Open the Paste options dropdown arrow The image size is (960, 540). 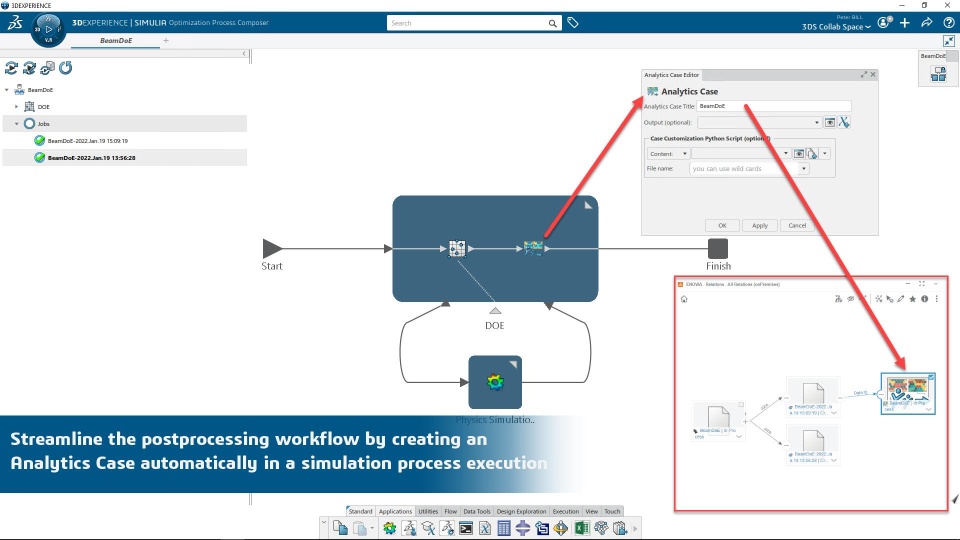coord(372,528)
